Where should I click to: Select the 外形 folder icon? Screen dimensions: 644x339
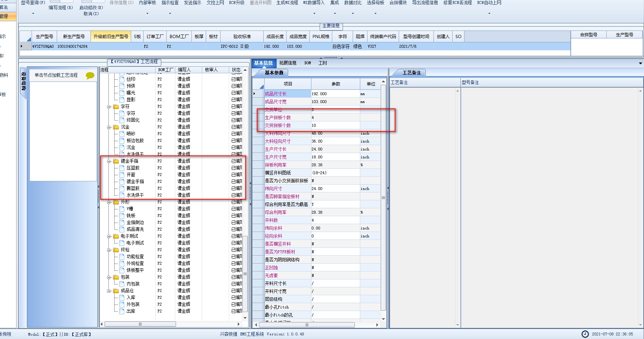tap(116, 202)
